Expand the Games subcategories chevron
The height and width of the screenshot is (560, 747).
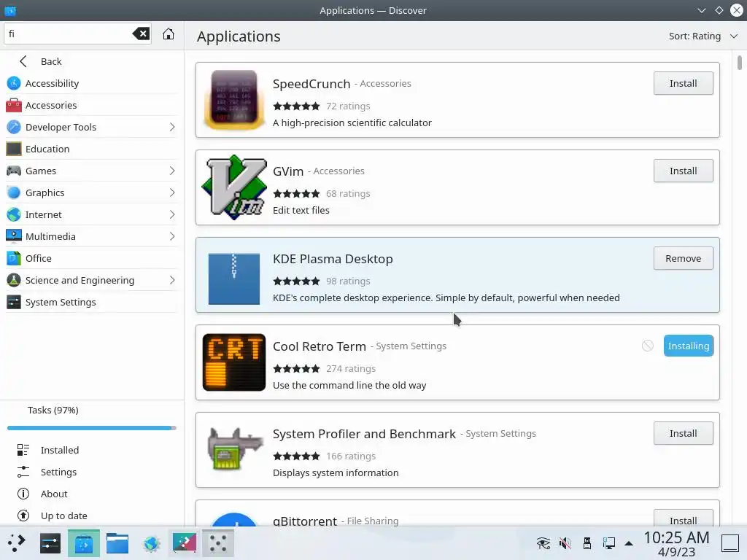coord(172,171)
